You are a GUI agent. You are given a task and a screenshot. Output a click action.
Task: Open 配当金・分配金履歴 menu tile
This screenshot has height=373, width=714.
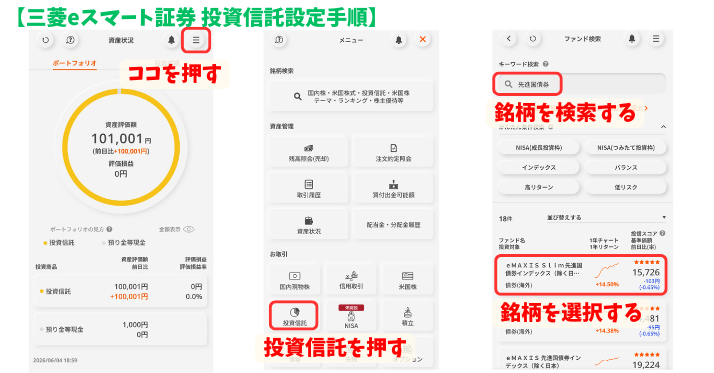[x=393, y=225]
